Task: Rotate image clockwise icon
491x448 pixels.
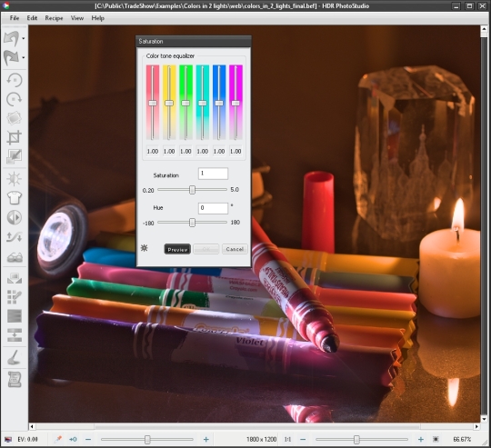Action: 14,99
